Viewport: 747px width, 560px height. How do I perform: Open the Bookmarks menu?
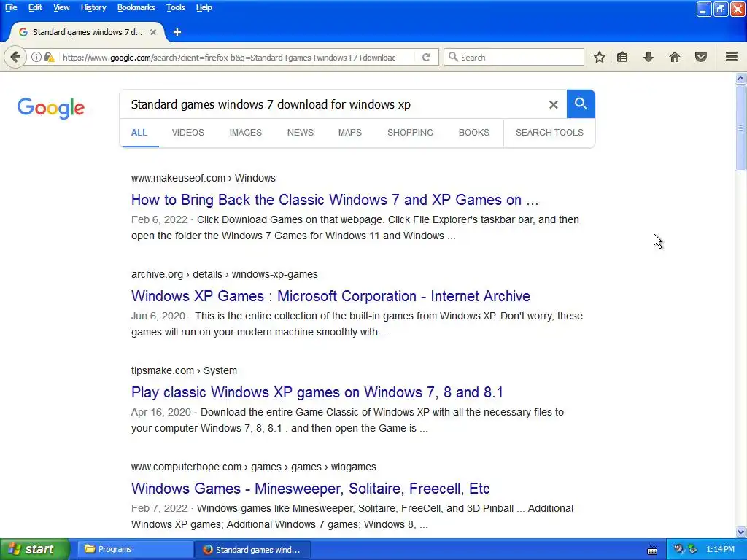tap(136, 7)
